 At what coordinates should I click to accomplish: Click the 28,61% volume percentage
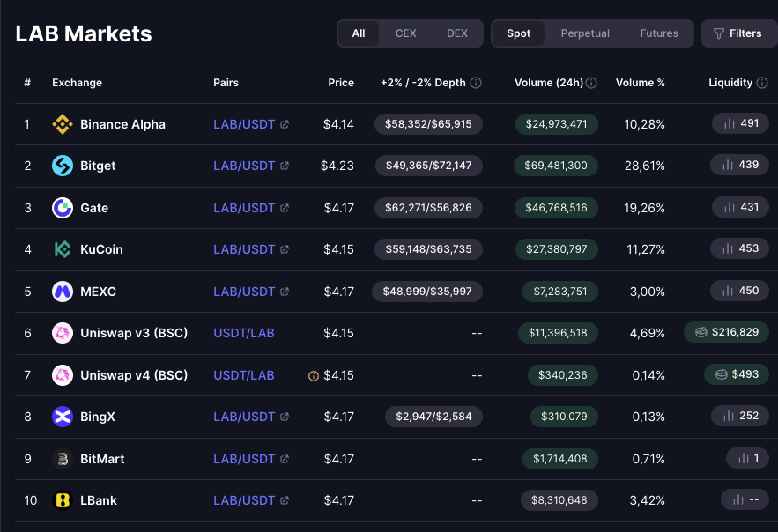tap(645, 166)
